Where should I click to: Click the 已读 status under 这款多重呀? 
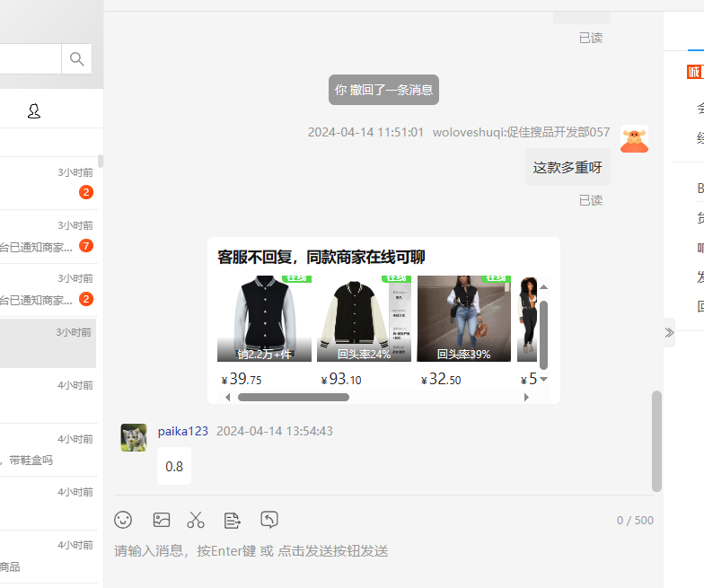click(591, 201)
